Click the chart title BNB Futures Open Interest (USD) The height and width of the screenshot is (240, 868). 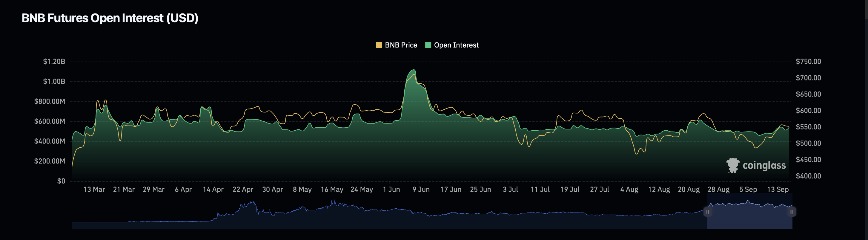point(110,18)
